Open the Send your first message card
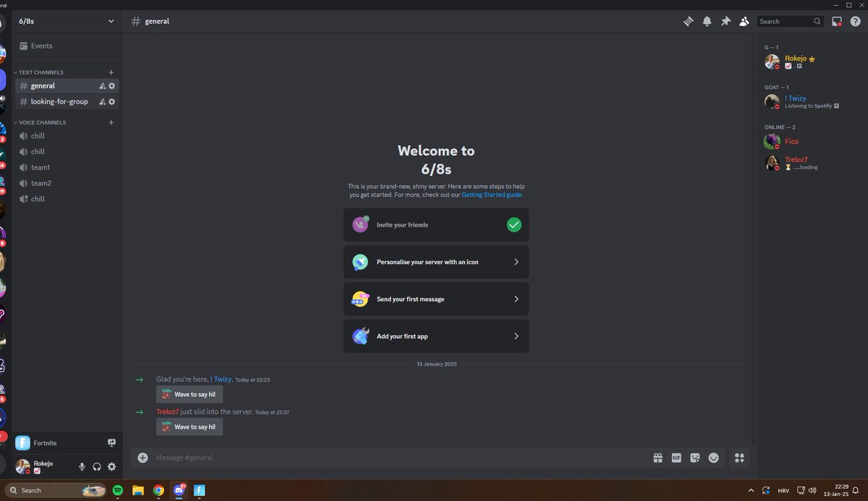 [436, 299]
